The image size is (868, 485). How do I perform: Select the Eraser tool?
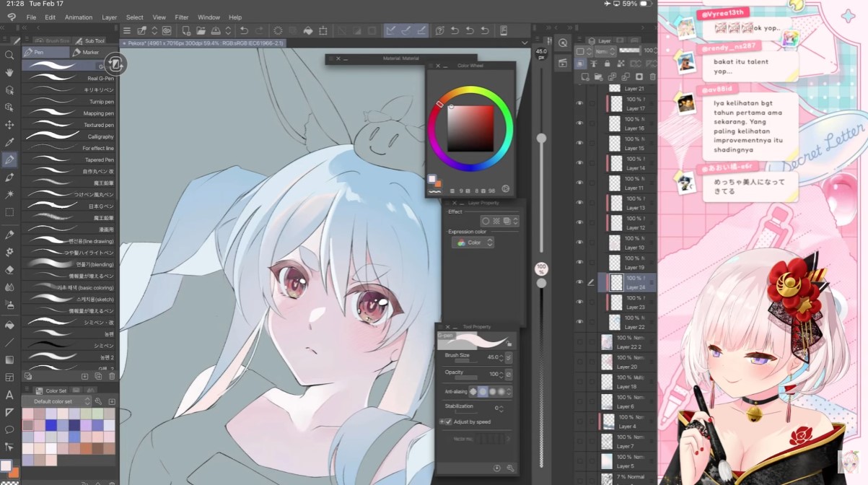9,269
